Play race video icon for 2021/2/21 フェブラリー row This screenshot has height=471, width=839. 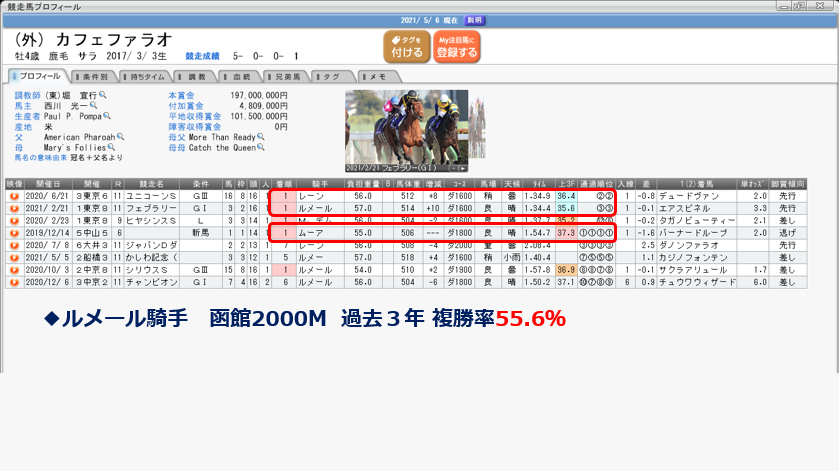14,208
